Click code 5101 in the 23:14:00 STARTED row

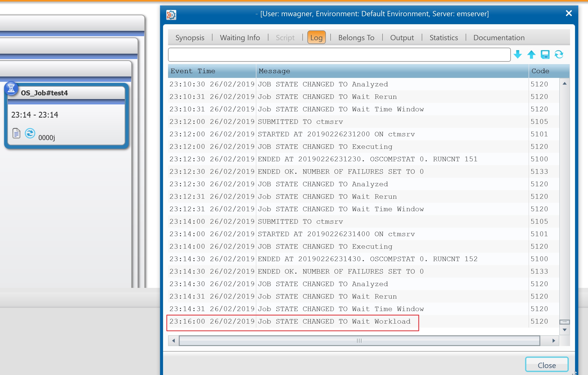(x=539, y=234)
